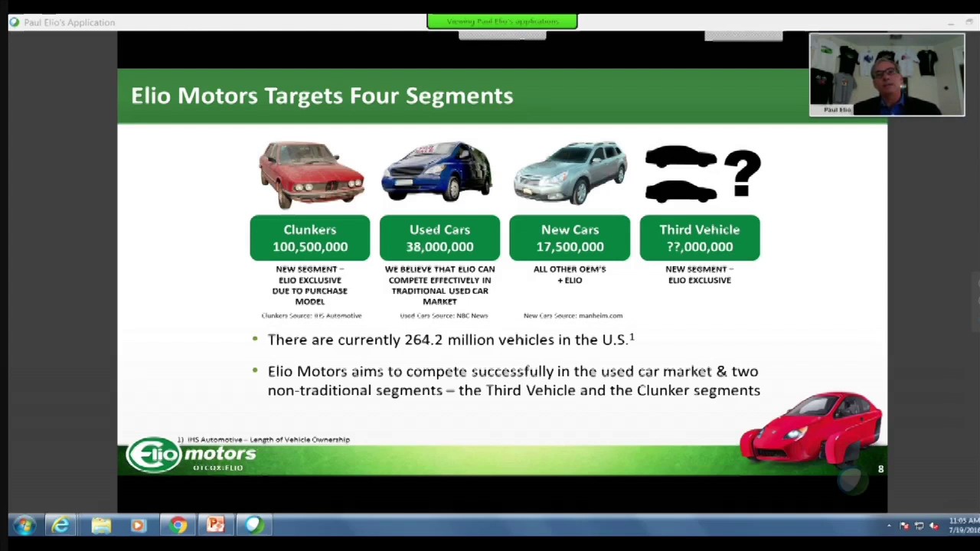980x551 pixels.
Task: Click the green 'Viewing Paul Elio's applications' banner
Action: (x=502, y=21)
